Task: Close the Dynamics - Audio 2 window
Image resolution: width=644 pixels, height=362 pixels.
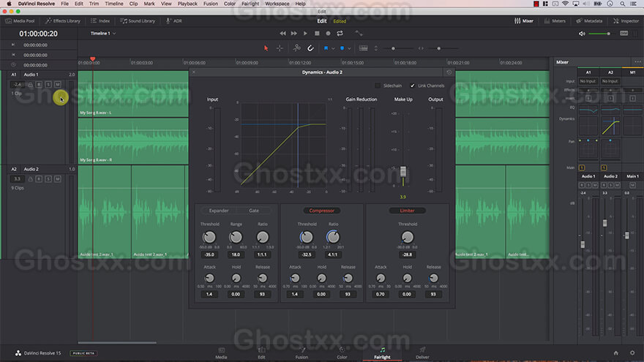Action: [x=194, y=72]
